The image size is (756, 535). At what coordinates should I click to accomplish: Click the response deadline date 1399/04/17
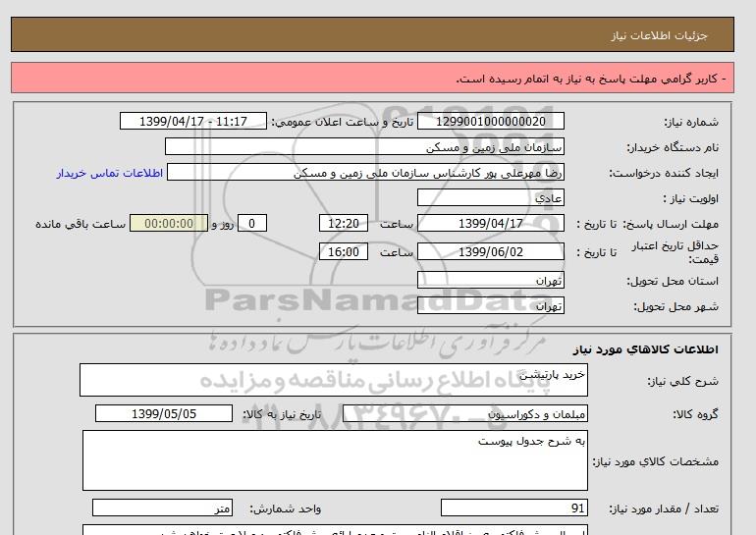tap(491, 223)
